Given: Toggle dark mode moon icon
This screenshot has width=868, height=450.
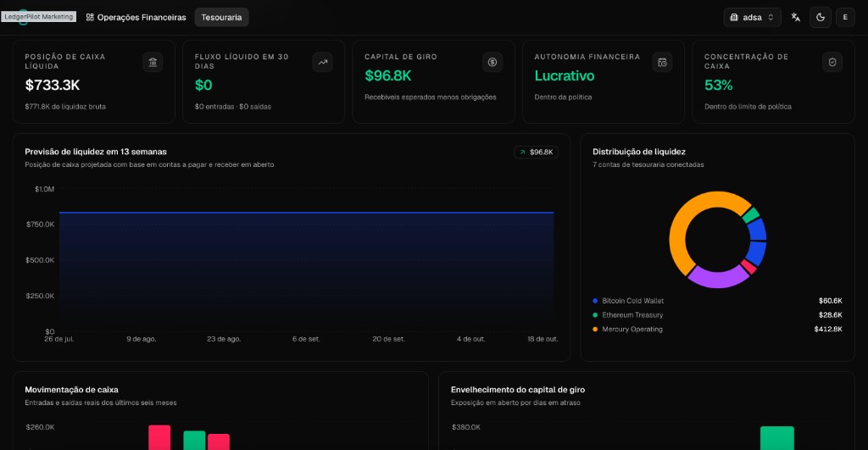Looking at the screenshot, I should pyautogui.click(x=821, y=17).
